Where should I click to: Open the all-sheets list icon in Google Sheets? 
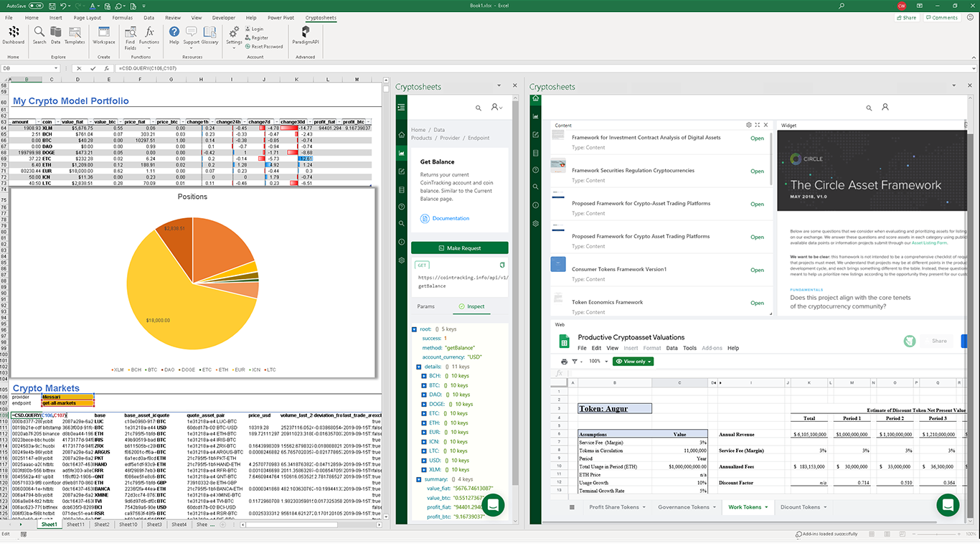click(x=571, y=507)
